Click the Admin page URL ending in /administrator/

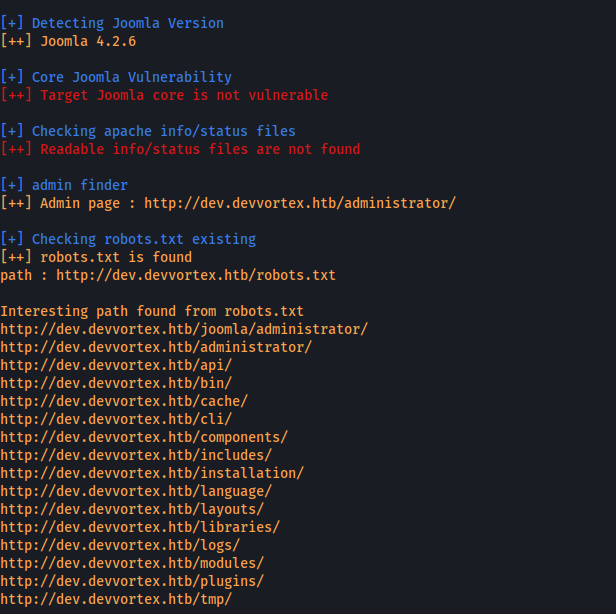[x=300, y=203]
